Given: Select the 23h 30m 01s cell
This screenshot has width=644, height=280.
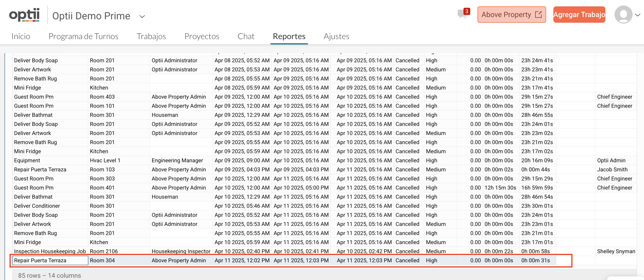Looking at the screenshot, I should [x=538, y=206].
